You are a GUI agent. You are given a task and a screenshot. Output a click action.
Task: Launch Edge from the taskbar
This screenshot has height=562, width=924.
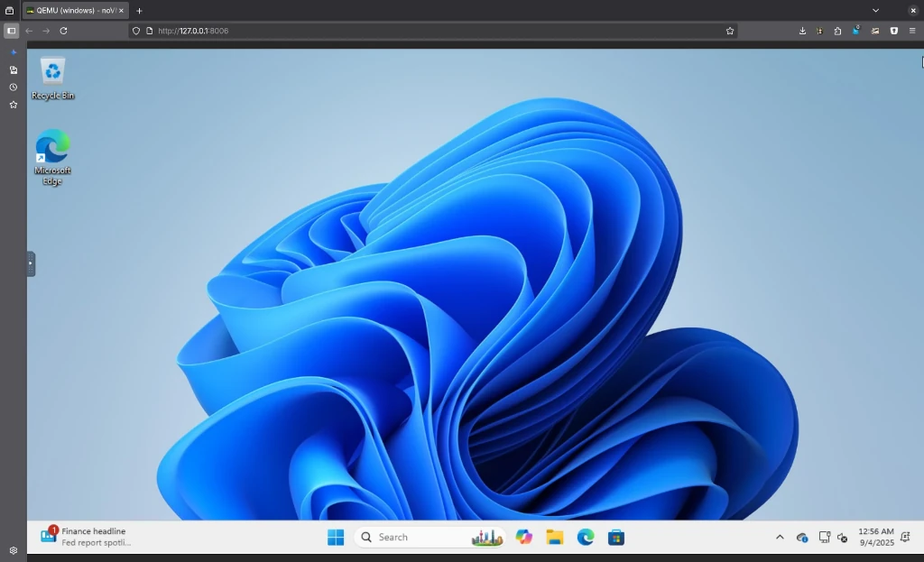(585, 538)
